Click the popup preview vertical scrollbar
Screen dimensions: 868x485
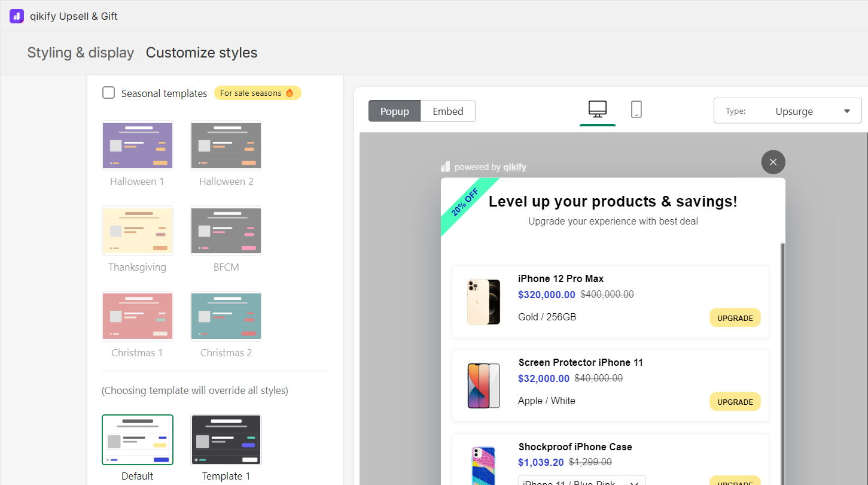782,363
